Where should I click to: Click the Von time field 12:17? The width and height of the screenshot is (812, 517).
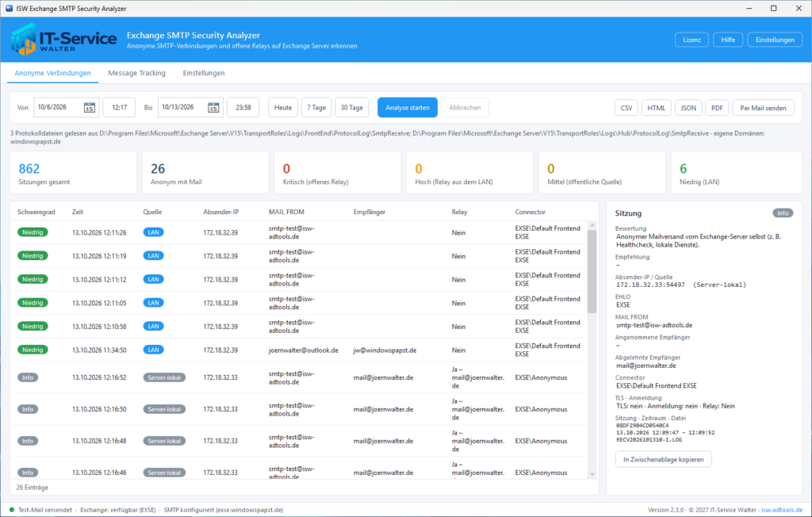pos(119,108)
